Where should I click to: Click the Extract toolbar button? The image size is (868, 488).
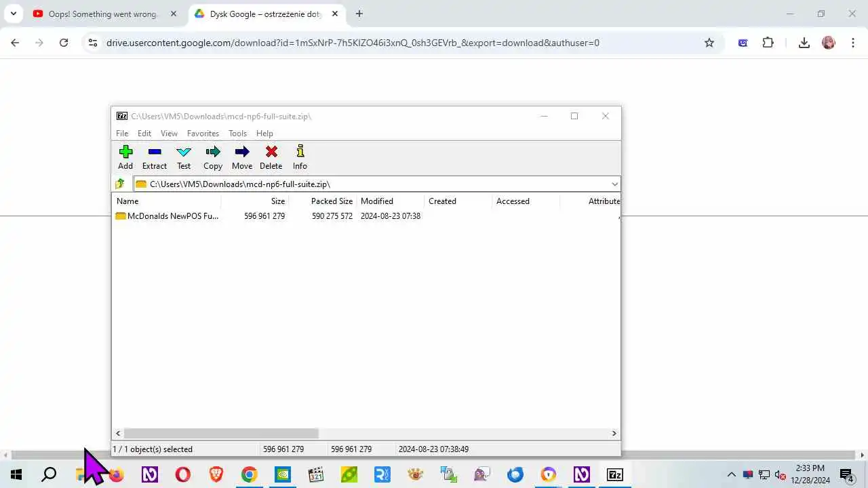pos(155,157)
